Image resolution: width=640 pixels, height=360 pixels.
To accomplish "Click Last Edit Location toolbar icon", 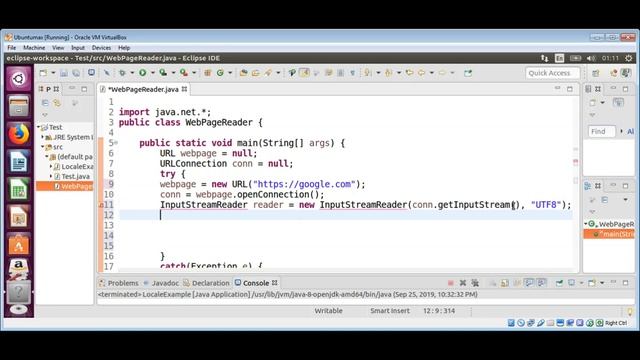I will pos(409,73).
